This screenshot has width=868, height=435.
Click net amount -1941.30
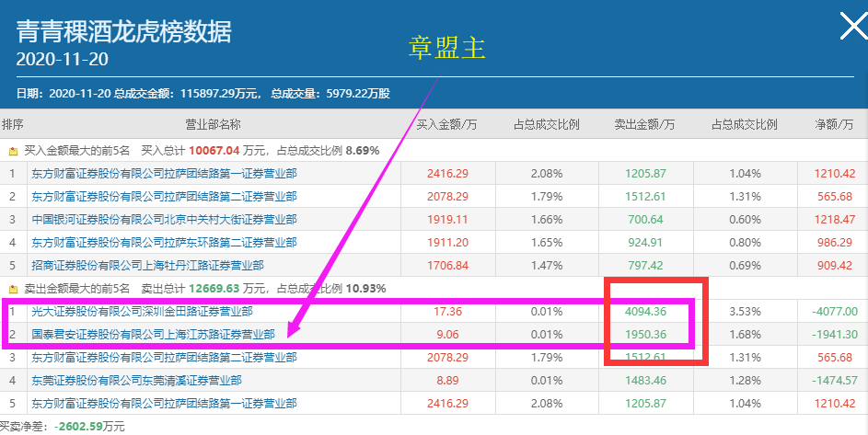pyautogui.click(x=835, y=334)
